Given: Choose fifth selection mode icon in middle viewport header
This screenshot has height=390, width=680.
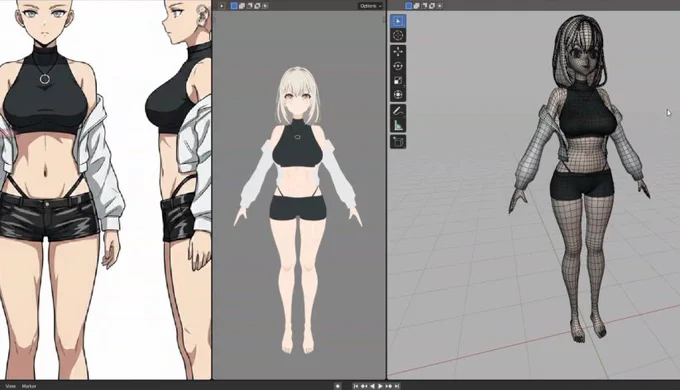Looking at the screenshot, I should 265,6.
